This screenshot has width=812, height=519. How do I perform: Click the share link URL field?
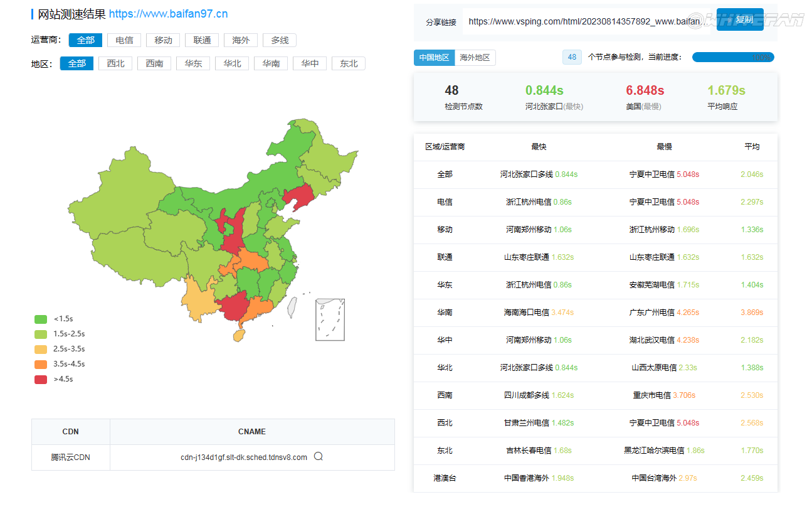tap(586, 21)
